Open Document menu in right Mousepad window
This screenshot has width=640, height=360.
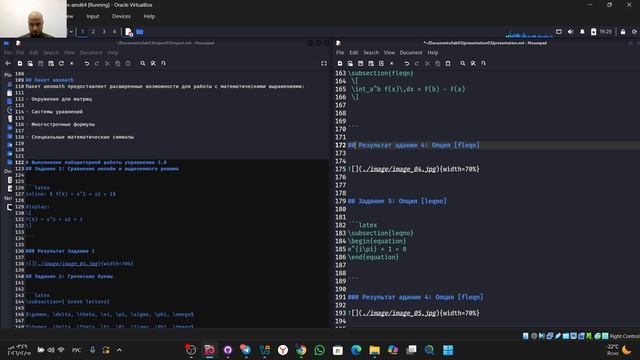pos(411,53)
